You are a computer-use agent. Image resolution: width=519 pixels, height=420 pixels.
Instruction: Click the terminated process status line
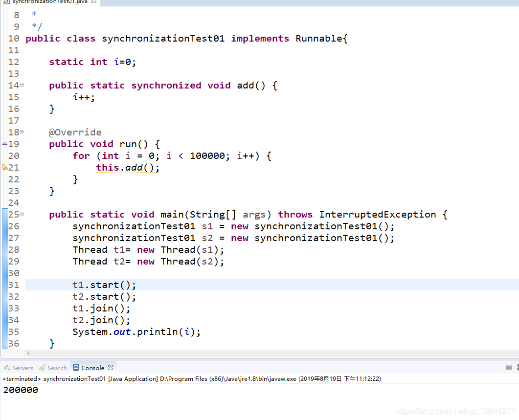click(x=192, y=378)
